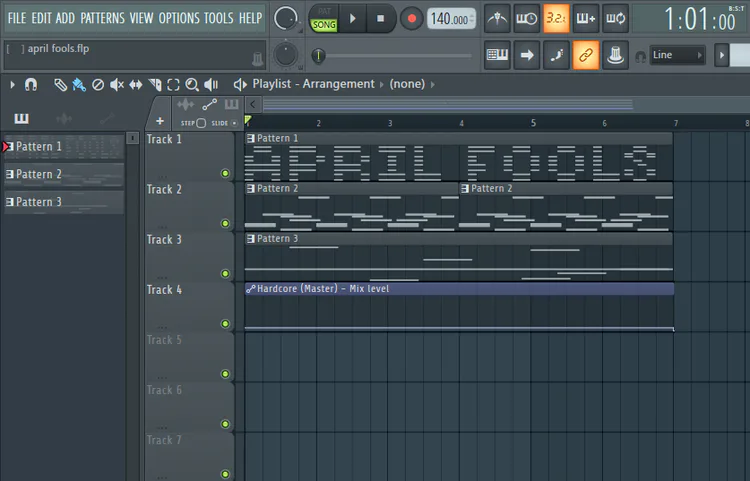The width and height of the screenshot is (750, 481).
Task: Select the pencil Draw tool
Action: [60, 85]
